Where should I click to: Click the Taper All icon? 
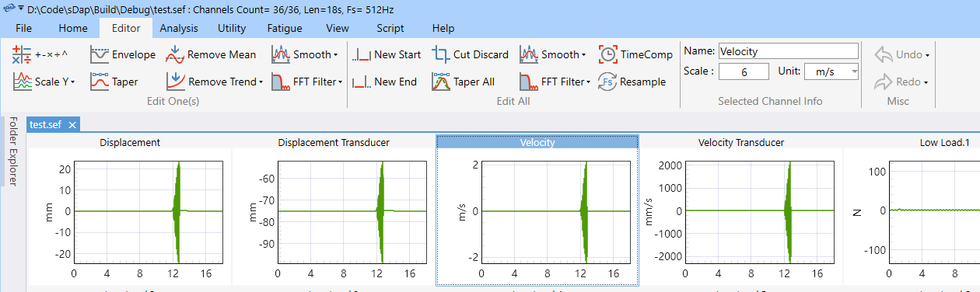pos(441,82)
